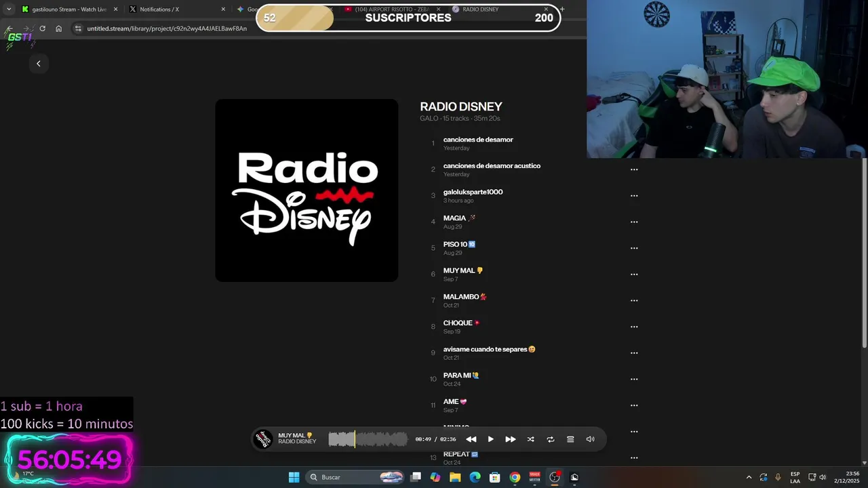Image resolution: width=868 pixels, height=488 pixels.
Task: Skip forward with the fast-forward button
Action: [510, 439]
